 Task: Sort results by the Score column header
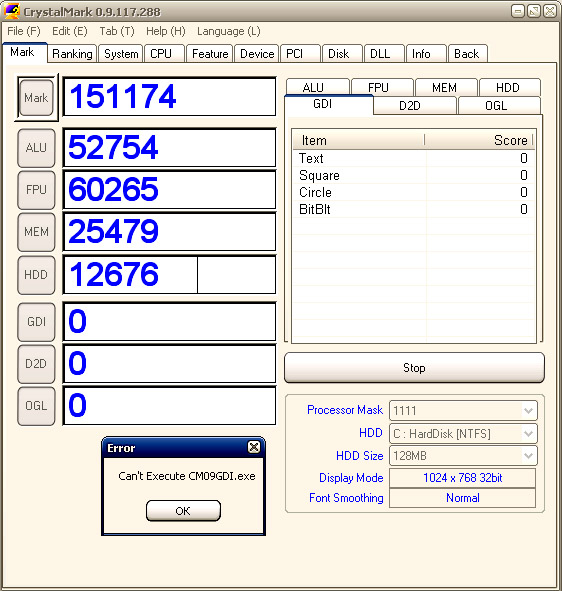pos(479,140)
